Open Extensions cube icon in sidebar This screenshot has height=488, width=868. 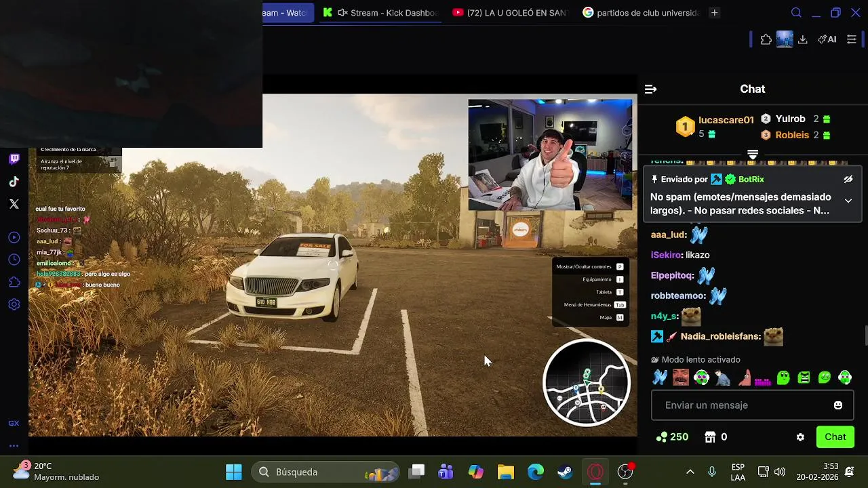click(x=14, y=282)
